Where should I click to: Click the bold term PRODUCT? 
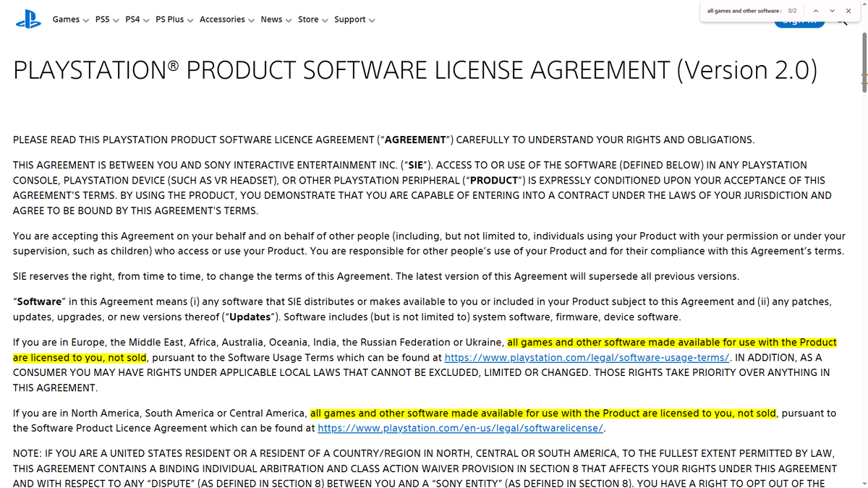(495, 180)
